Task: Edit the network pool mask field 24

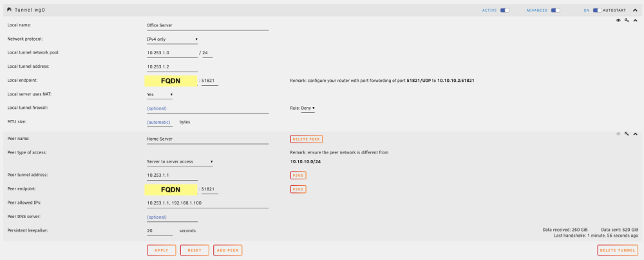Action: pyautogui.click(x=207, y=53)
